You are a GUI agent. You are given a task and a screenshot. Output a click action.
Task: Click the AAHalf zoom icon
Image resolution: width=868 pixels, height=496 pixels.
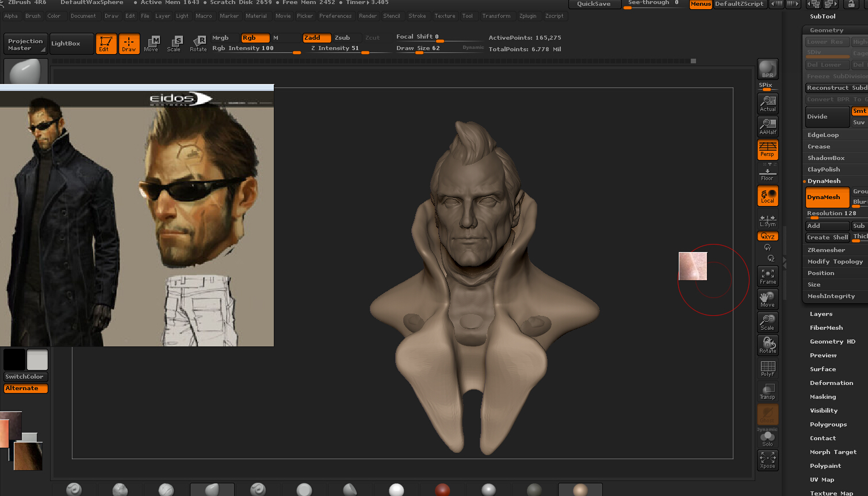(x=767, y=127)
